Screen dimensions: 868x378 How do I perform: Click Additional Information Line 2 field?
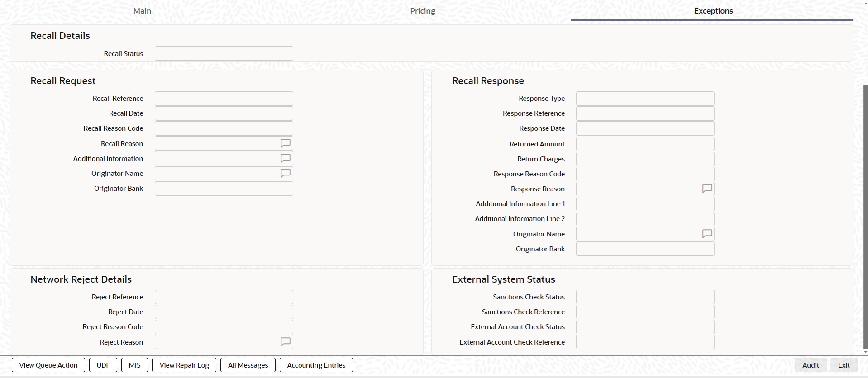645,219
